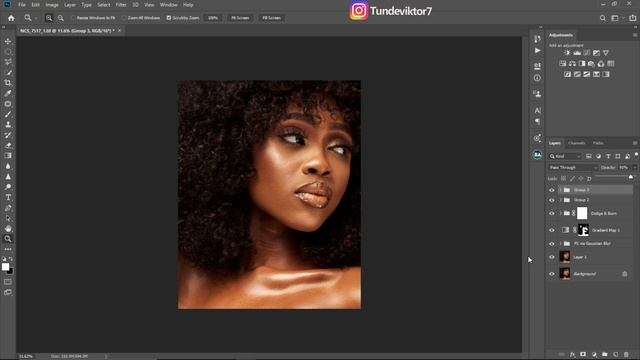Screen dimensions: 640x360
Task: Switch to the Channels tab
Action: 576,143
